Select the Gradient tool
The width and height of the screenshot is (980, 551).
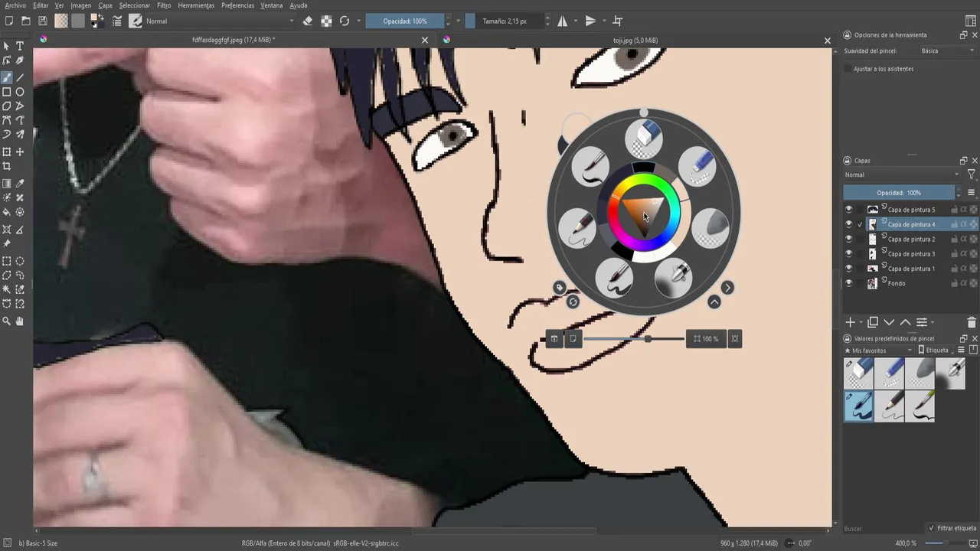tap(7, 184)
